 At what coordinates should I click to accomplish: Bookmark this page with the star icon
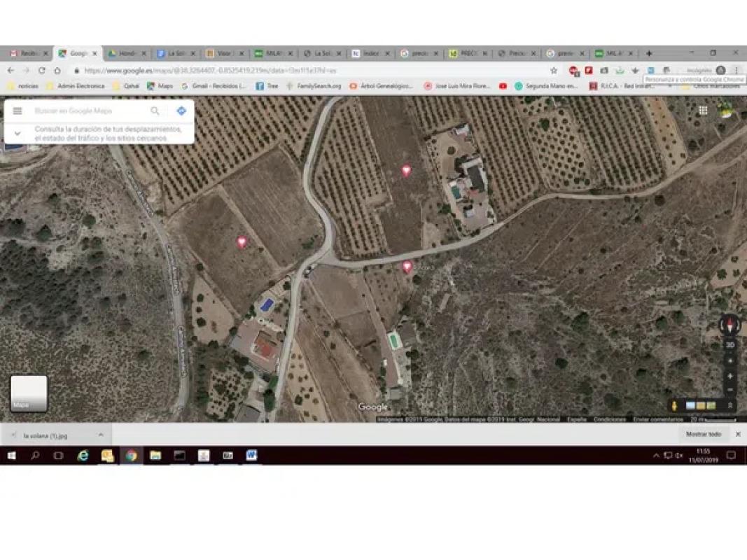(x=554, y=71)
